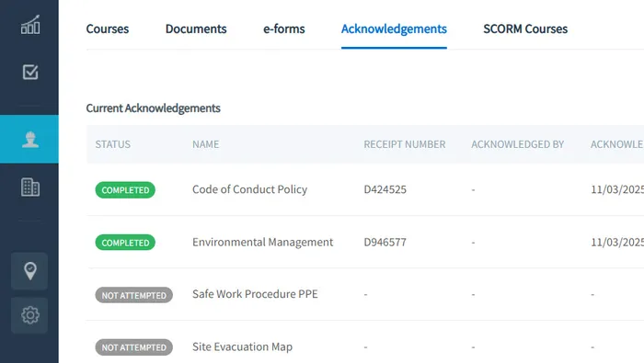The width and height of the screenshot is (644, 363).
Task: Switch to the Documents tab
Action: pos(196,28)
